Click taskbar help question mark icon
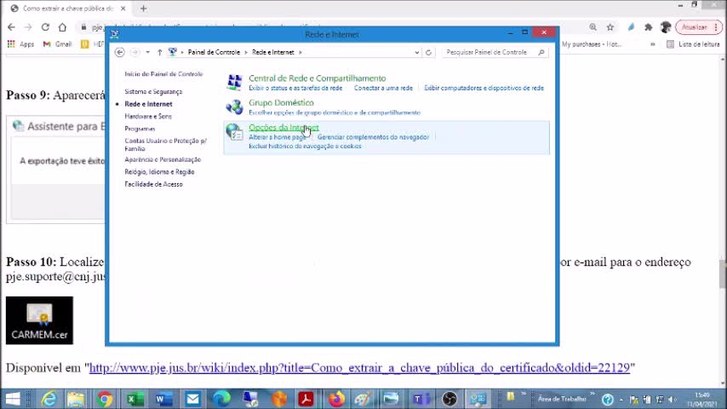This screenshot has width=727, height=409. pyautogui.click(x=607, y=399)
